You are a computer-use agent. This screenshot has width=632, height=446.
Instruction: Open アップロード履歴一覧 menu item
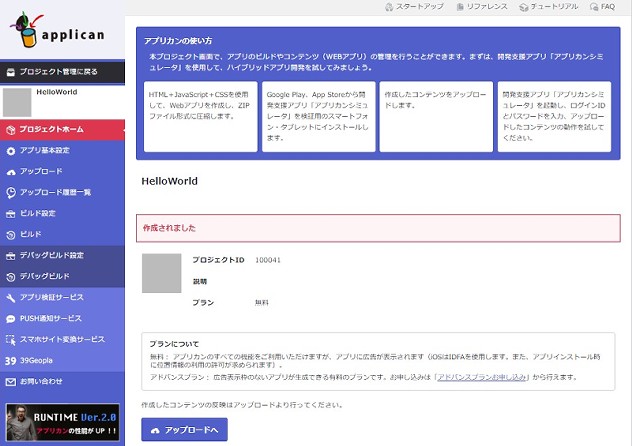pyautogui.click(x=62, y=193)
